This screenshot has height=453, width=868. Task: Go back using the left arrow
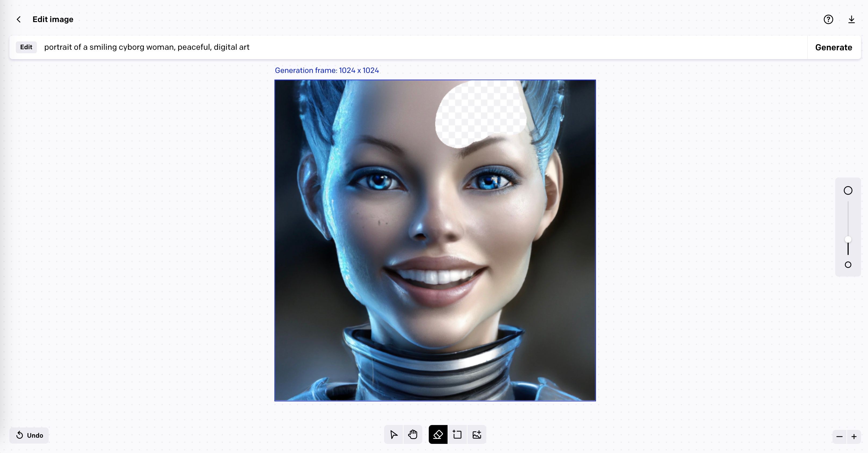click(19, 19)
